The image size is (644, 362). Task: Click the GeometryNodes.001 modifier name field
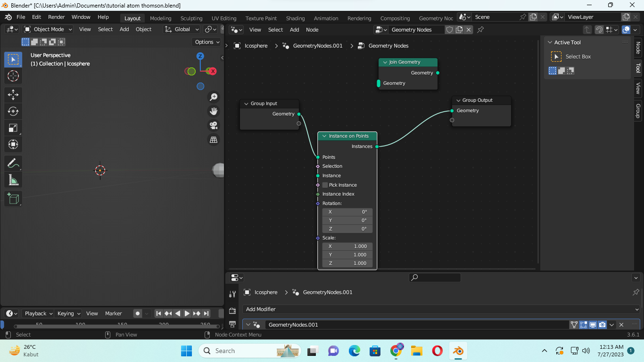click(417, 325)
